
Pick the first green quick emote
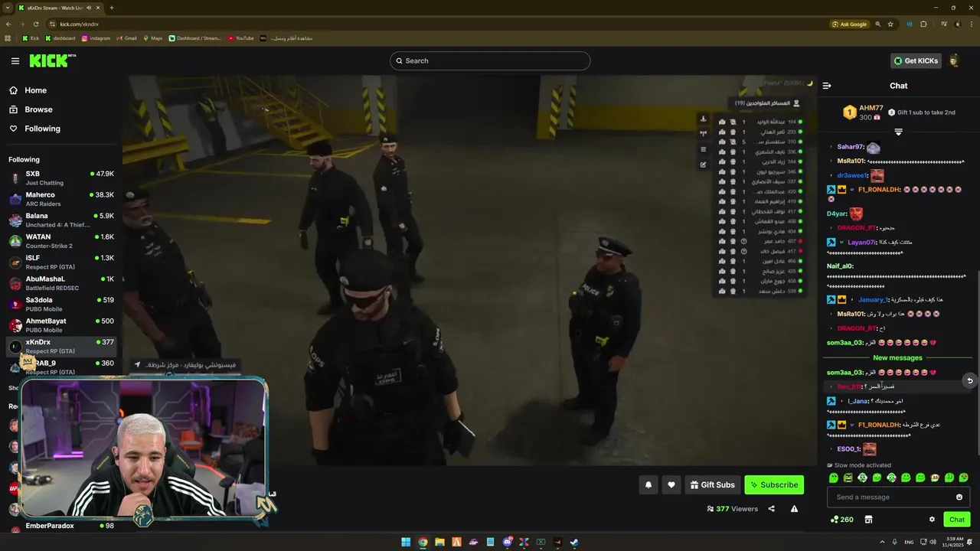(834, 478)
